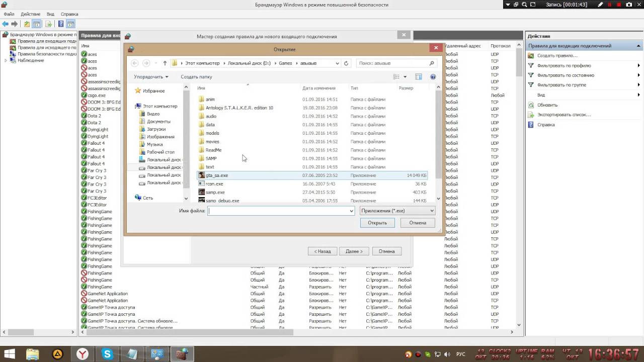644x362 pixels.
Task: Open File Explorer from the taskbar
Action: (32, 354)
